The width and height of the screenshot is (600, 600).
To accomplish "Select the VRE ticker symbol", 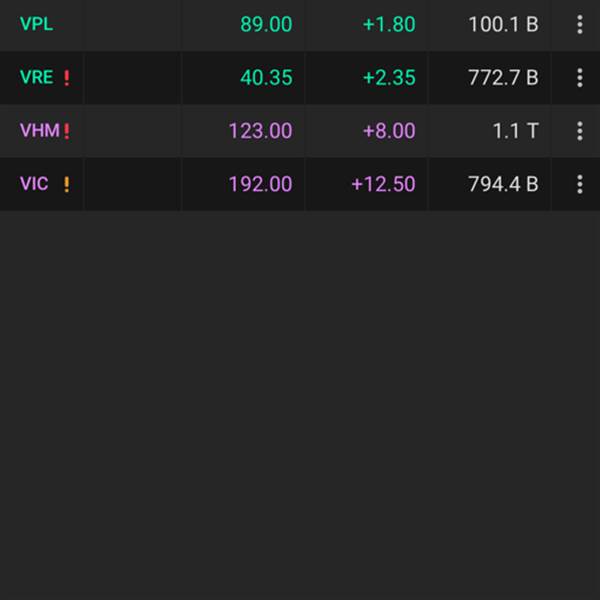I will (36, 77).
